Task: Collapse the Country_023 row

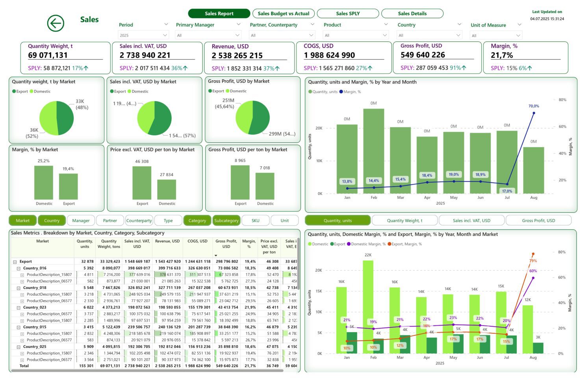Action: 19,308
